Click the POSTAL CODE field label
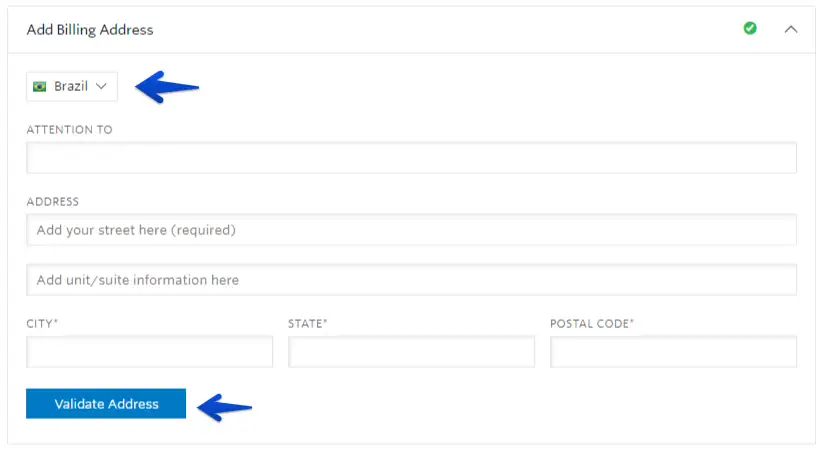Screen dimensions: 822x452 click(x=592, y=324)
